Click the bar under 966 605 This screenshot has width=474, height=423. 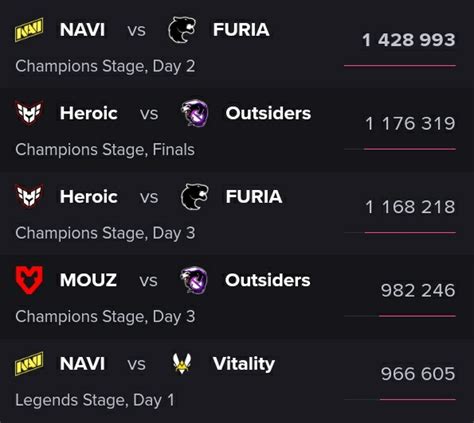(418, 399)
